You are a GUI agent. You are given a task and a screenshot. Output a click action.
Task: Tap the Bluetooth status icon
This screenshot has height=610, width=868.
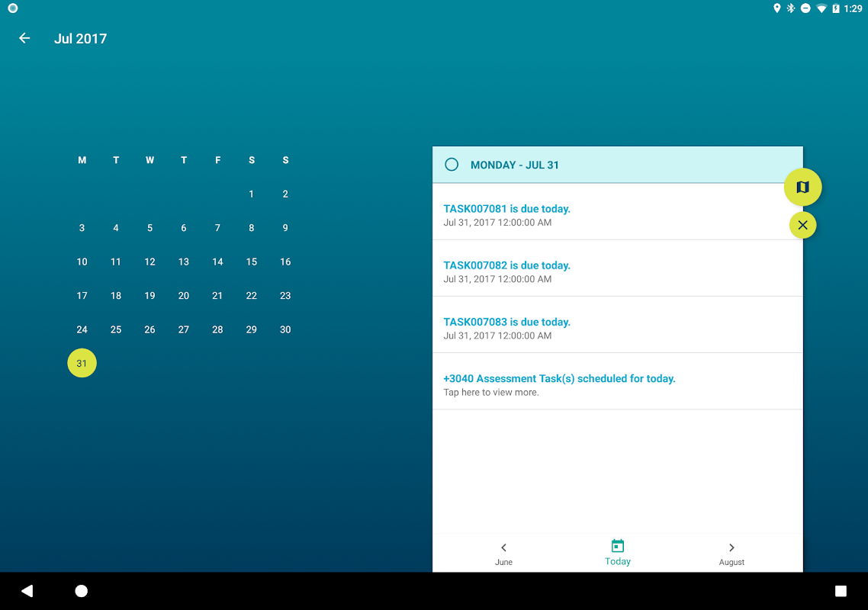coord(791,8)
